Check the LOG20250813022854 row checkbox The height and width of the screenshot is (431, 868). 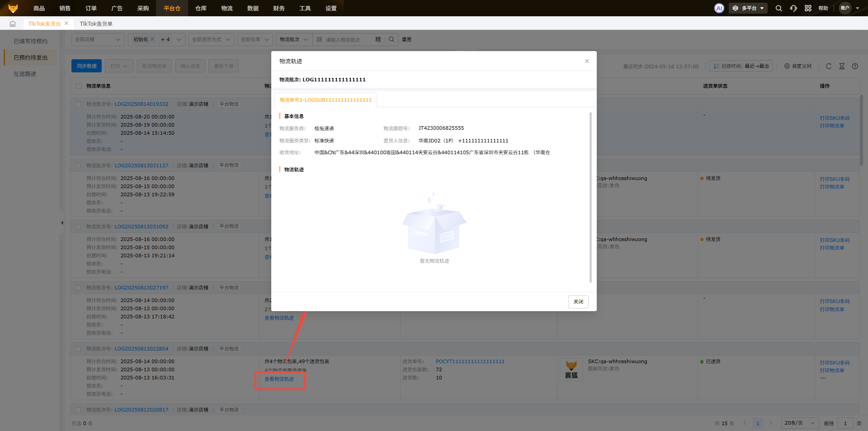pos(78,349)
